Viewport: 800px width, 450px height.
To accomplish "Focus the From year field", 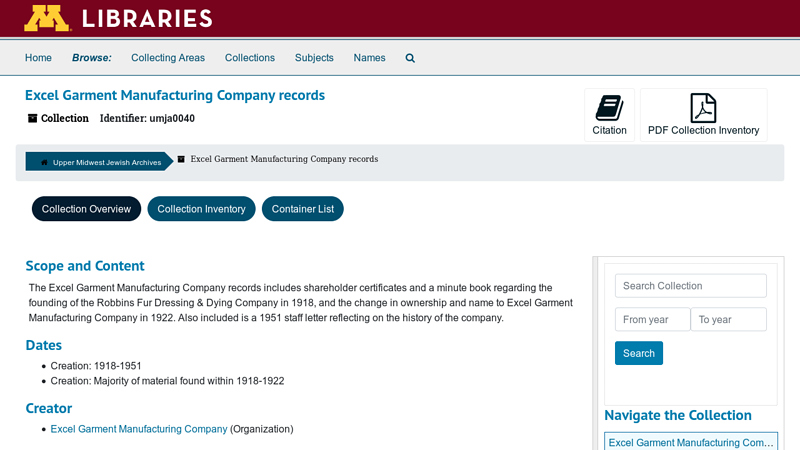I will (x=652, y=320).
